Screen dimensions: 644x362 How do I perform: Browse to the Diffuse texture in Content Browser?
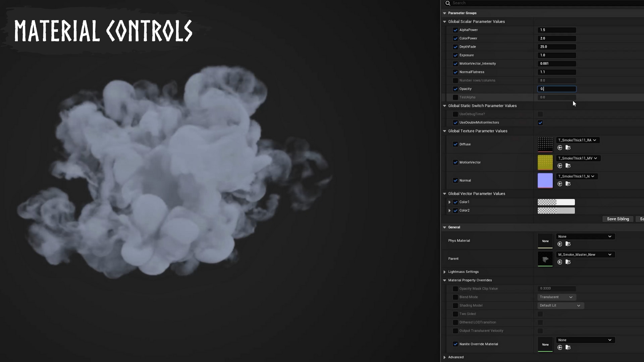click(x=568, y=148)
